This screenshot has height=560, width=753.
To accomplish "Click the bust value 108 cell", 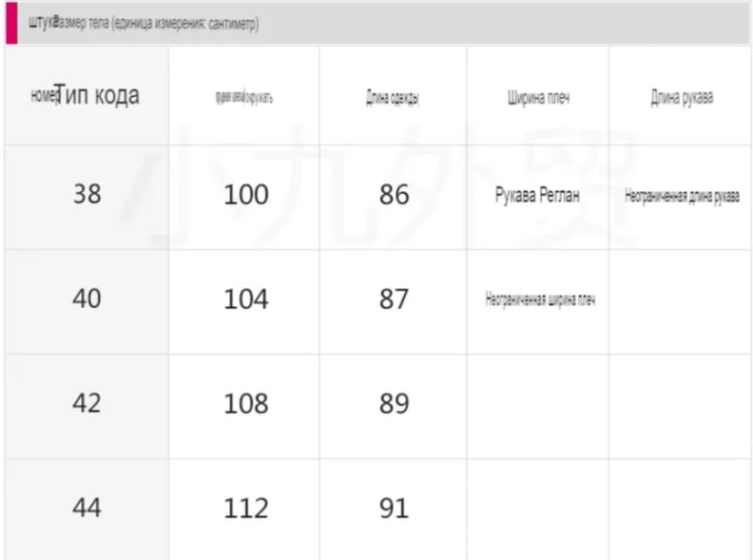I will 244,406.
